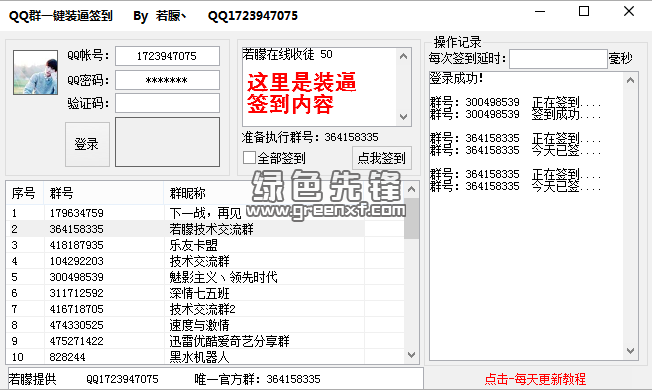Click the QQ profile avatar picture

tap(35, 72)
